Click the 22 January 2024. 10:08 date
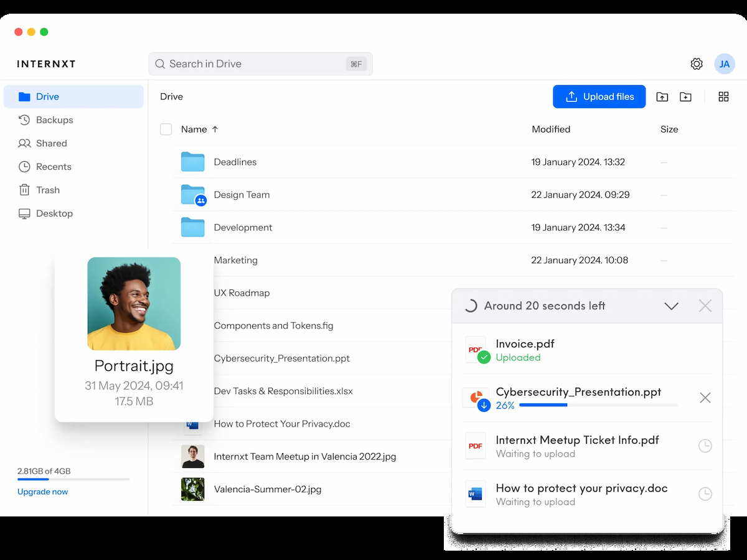Viewport: 747px width, 560px height. point(580,260)
